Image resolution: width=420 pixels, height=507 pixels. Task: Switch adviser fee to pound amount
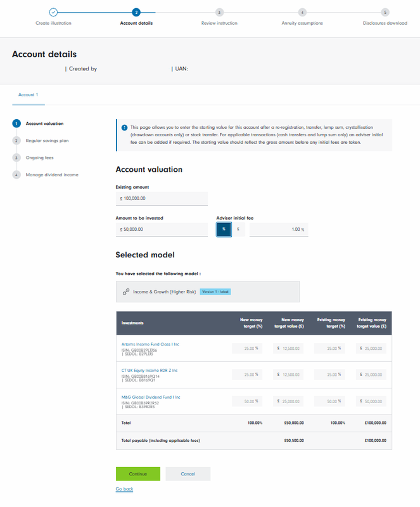coord(238,229)
